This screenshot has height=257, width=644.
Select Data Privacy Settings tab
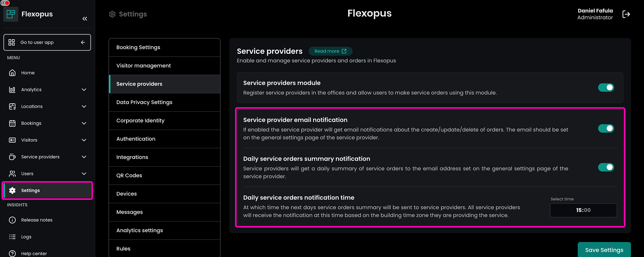click(x=164, y=102)
